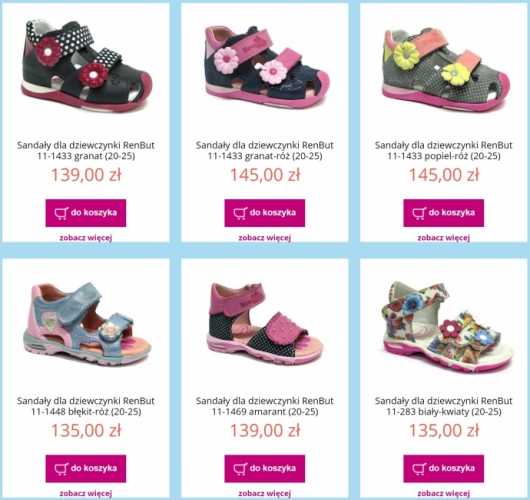The height and width of the screenshot is (500, 530).
Task: See more about 11-1433 popiel-róż sandals
Action: [443, 238]
